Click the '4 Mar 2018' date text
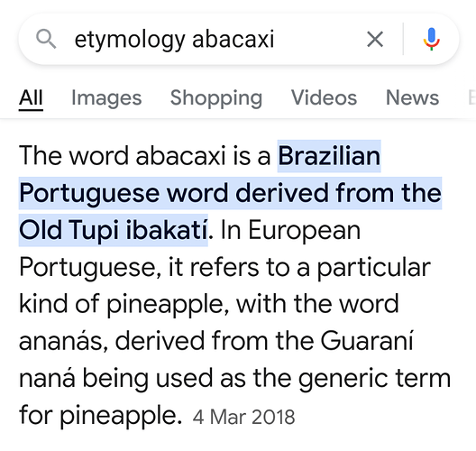Viewport: 476px width, 451px height. point(243,417)
